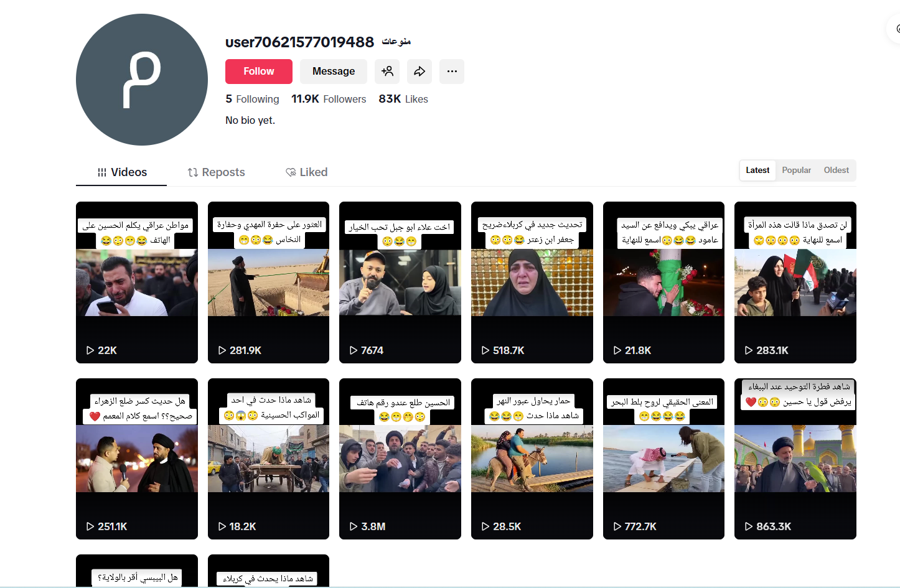This screenshot has width=900, height=588.
Task: Open the 5 Following list
Action: 252,99
